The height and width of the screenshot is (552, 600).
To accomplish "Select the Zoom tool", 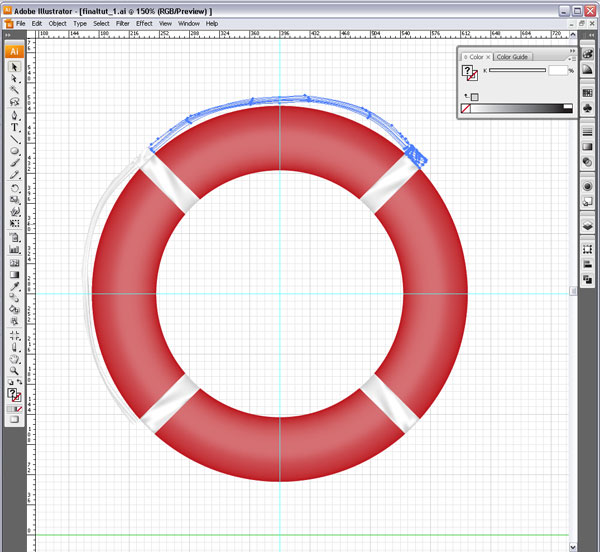I will pos(14,371).
